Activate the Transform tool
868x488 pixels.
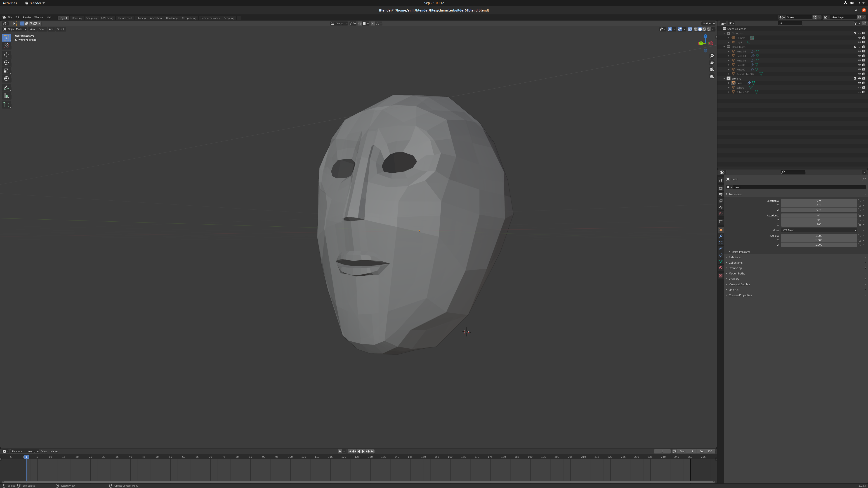(6, 78)
